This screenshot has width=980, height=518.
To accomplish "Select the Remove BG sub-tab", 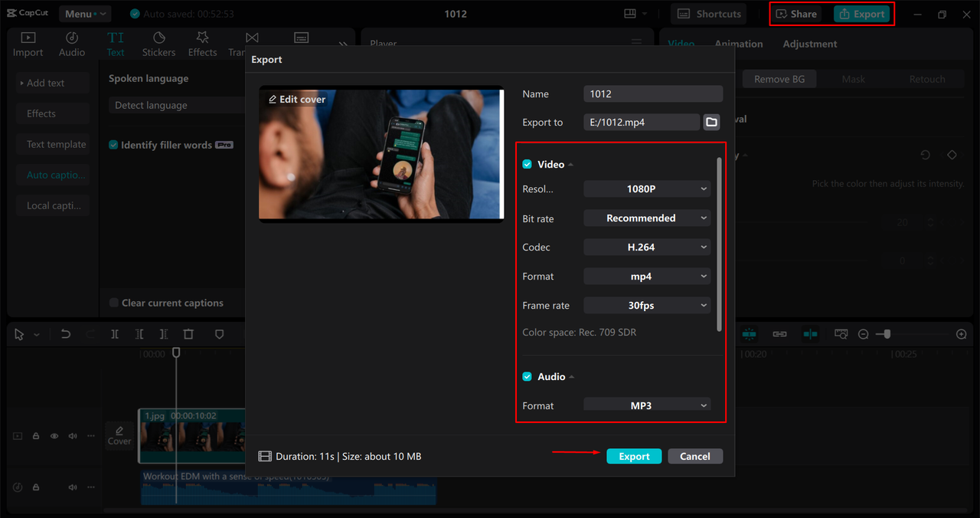I will point(779,79).
